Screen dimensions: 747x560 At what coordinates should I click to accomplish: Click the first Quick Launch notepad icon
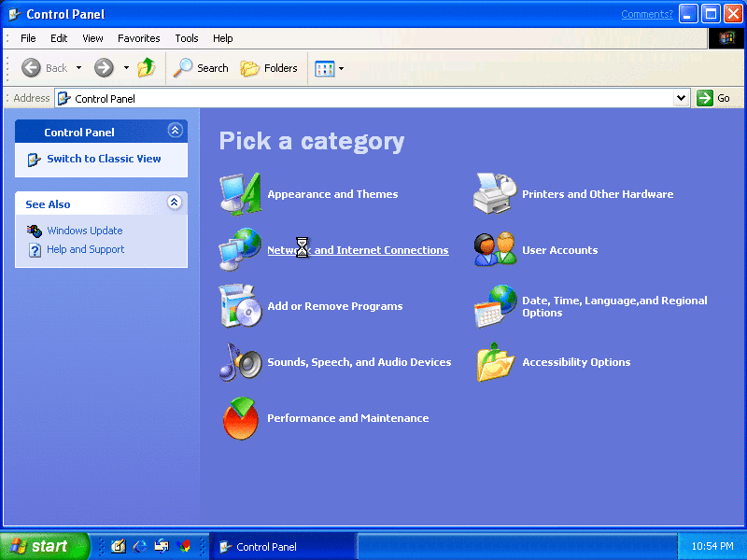pyautogui.click(x=119, y=546)
